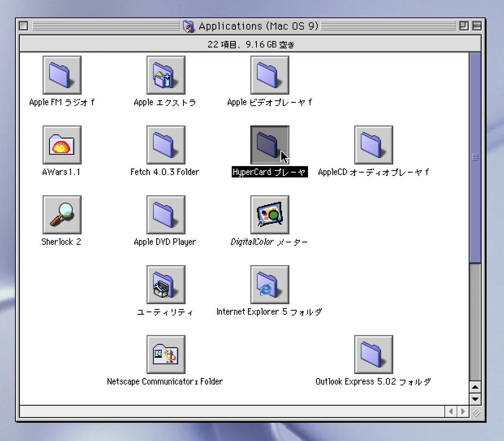The image size is (504, 441).
Task: Select the Apple FM ラジオ f folder icon
Action: (62, 75)
